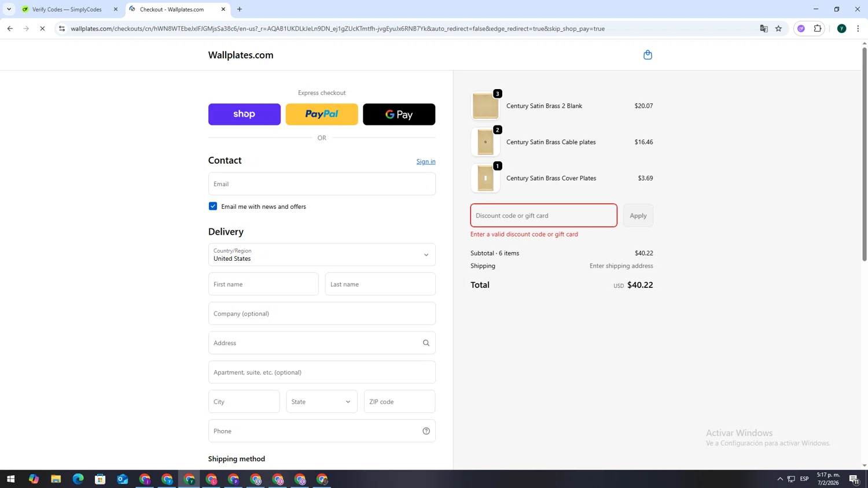This screenshot has width=868, height=488.
Task: Uncheck Email me with news and offers
Action: 213,206
